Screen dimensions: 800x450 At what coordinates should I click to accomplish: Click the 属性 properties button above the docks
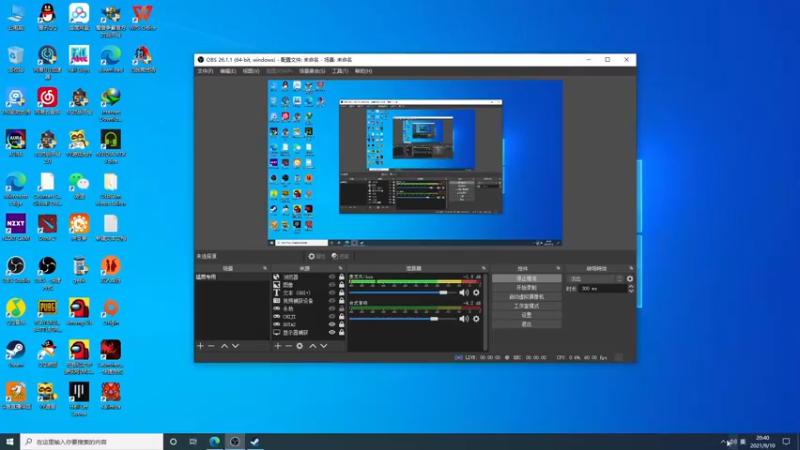point(316,256)
